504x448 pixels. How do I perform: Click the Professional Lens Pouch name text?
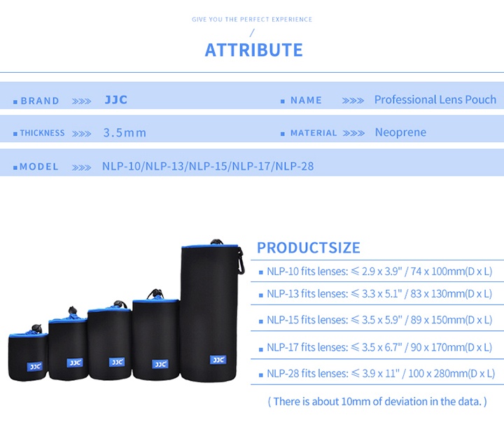(435, 100)
